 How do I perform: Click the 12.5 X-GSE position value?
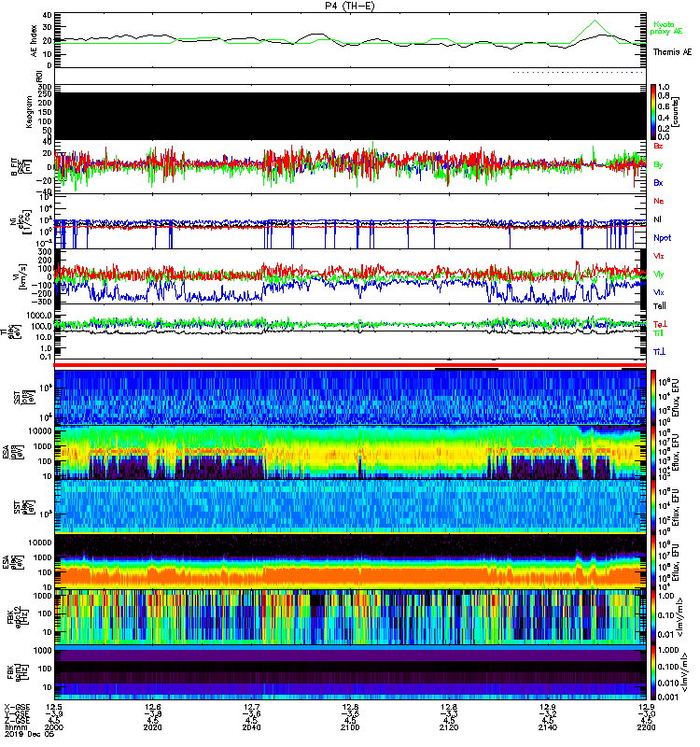[x=54, y=708]
